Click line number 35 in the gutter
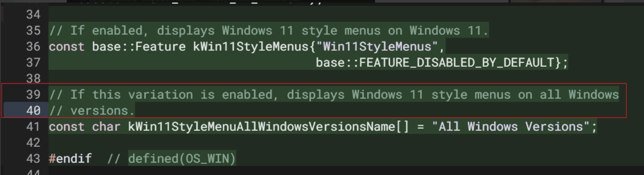Viewport: 644px width, 175px height. tap(33, 31)
